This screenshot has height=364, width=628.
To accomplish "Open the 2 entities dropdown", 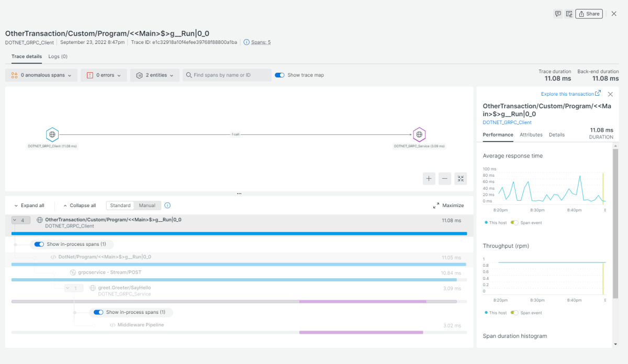I will pos(154,75).
